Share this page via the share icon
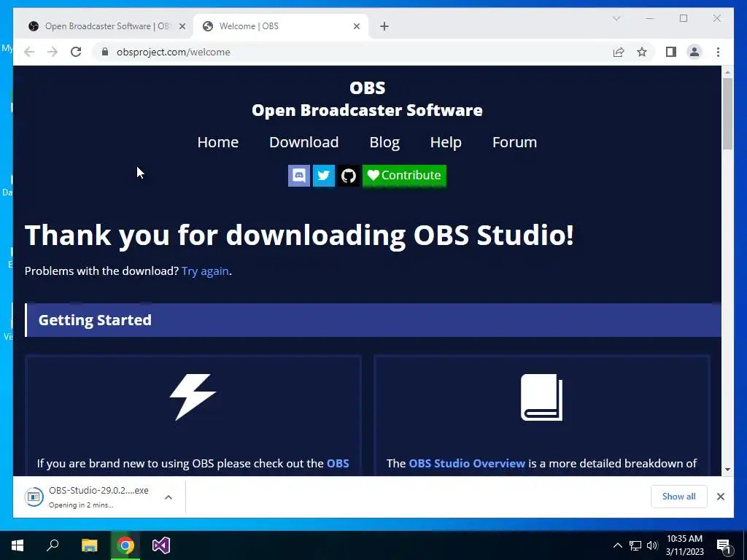This screenshot has height=560, width=747. point(619,52)
